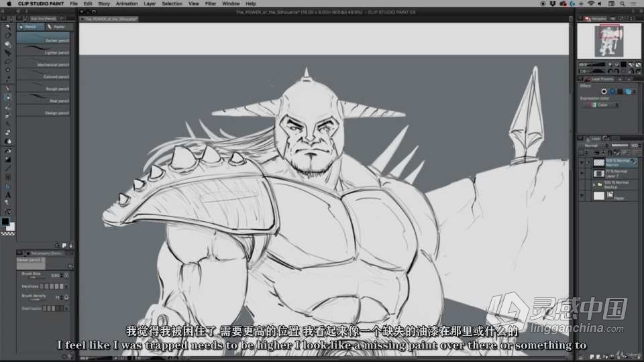
Task: Toggle visibility of Layer 7
Action: coord(581,174)
